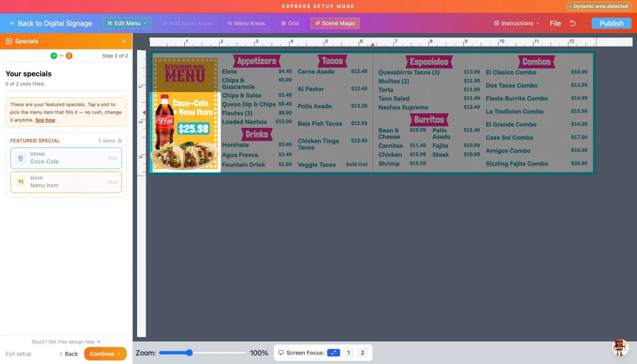The height and width of the screenshot is (364, 637).
Task: Click the 'Dynamic area detected' badge
Action: click(599, 6)
